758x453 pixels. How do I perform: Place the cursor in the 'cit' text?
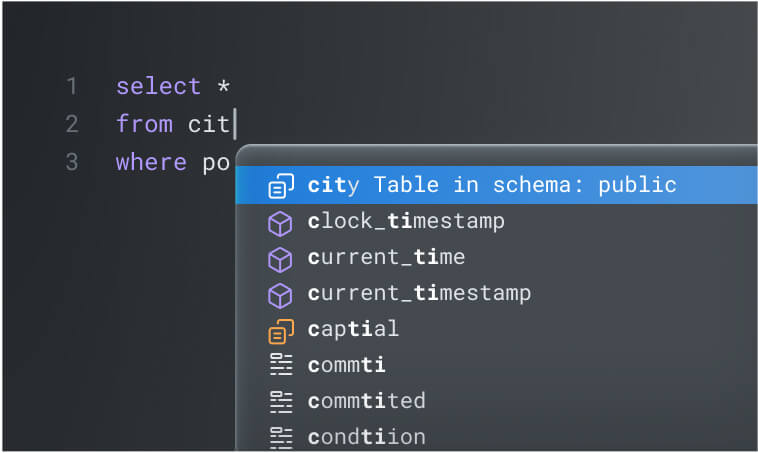(x=208, y=124)
